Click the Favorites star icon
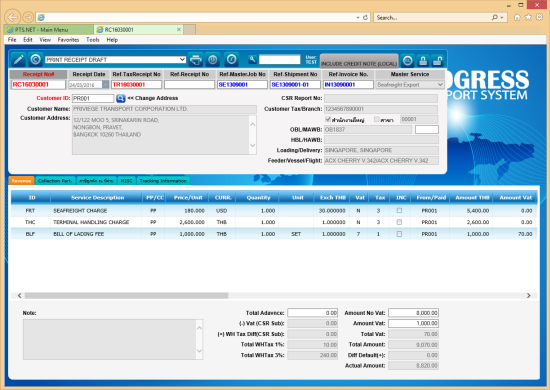Viewport: 550px width, 390px height. pyautogui.click(x=528, y=17)
